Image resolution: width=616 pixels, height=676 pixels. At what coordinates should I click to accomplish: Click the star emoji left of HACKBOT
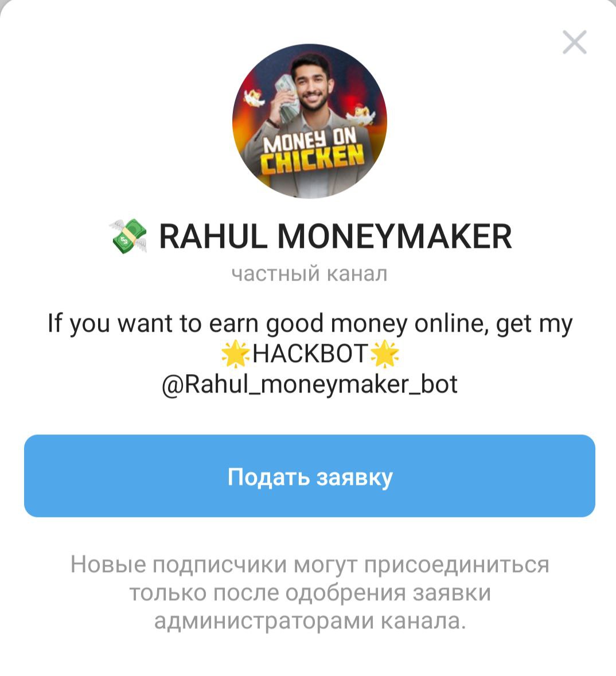click(235, 354)
